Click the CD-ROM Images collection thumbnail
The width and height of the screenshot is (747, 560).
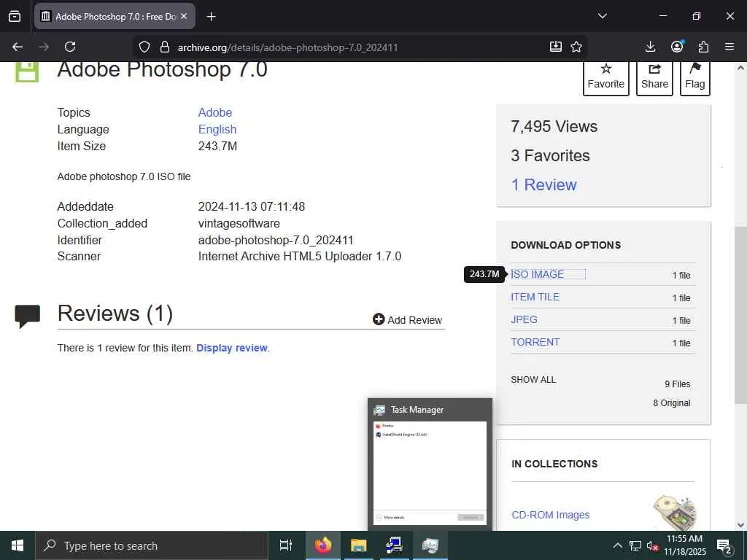coord(675,513)
